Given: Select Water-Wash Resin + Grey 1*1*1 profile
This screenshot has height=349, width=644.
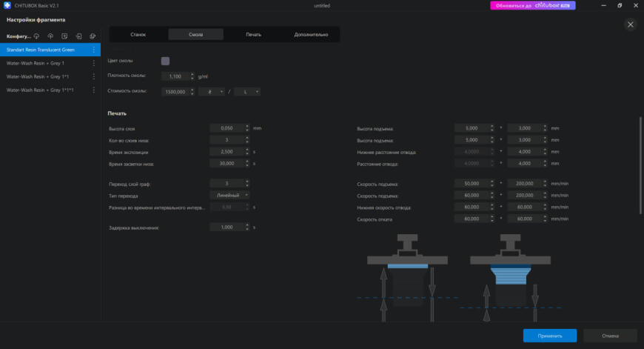Looking at the screenshot, I should (50, 90).
